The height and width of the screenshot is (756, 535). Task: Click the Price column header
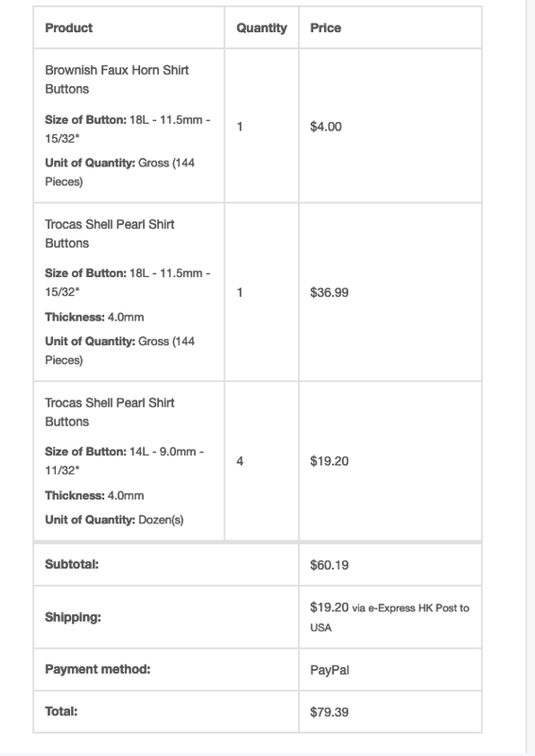tap(325, 28)
